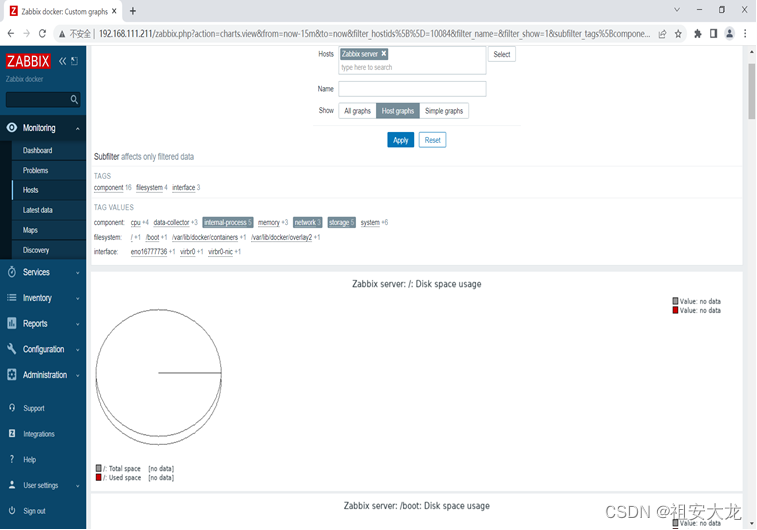
Task: Select the Host graphs option
Action: pyautogui.click(x=398, y=111)
